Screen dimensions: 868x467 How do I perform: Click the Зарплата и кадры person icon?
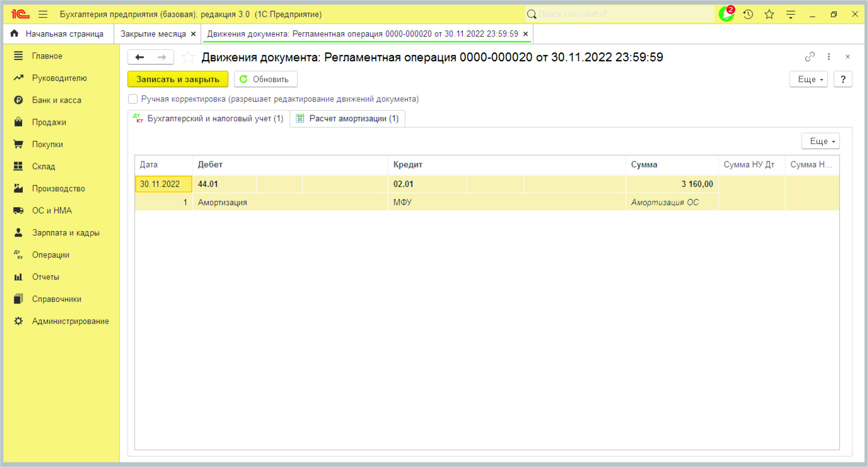[18, 232]
